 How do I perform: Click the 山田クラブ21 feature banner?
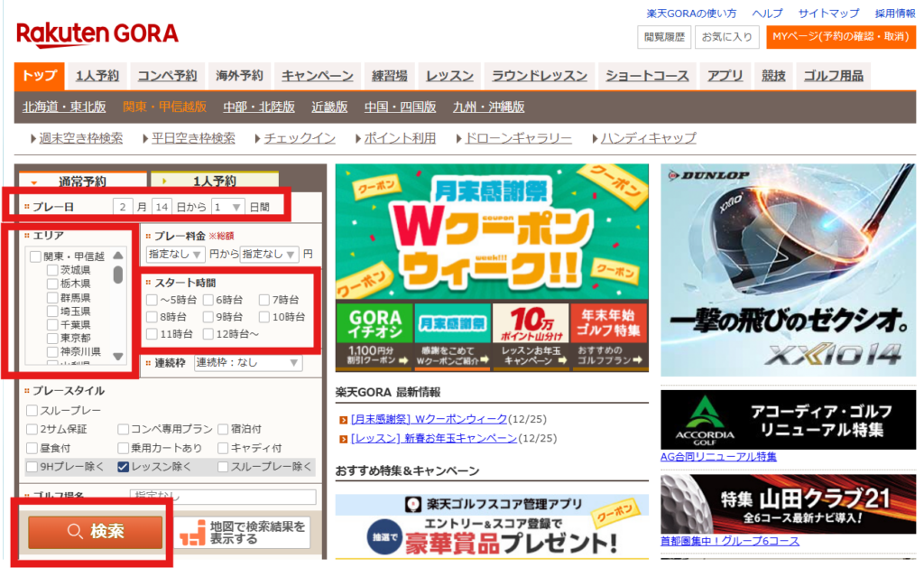point(788,503)
